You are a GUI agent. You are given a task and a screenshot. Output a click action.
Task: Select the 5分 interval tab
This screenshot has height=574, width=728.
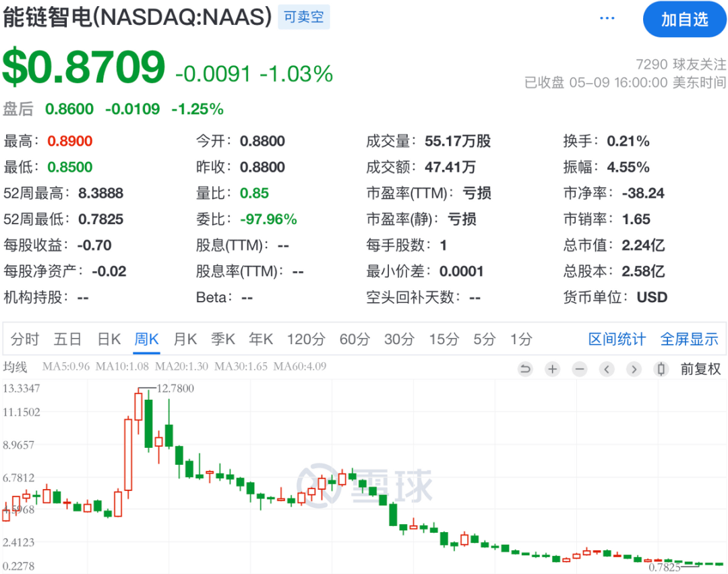[x=484, y=339]
